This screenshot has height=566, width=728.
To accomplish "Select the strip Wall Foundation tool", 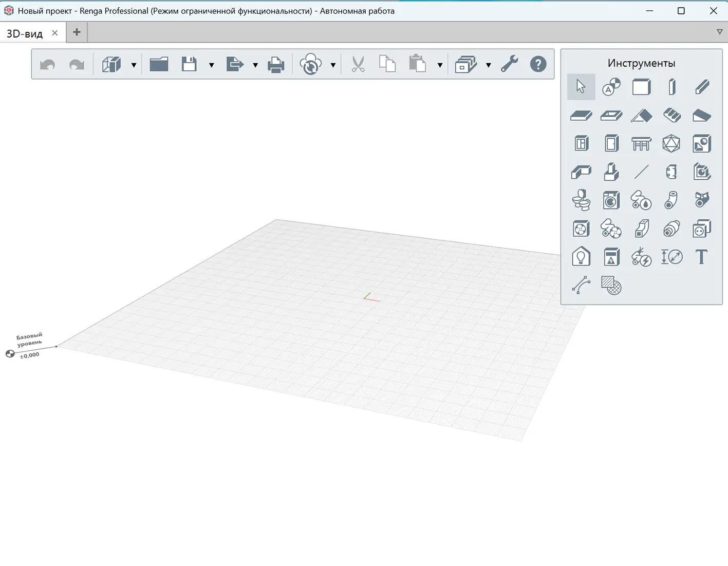I will click(581, 172).
